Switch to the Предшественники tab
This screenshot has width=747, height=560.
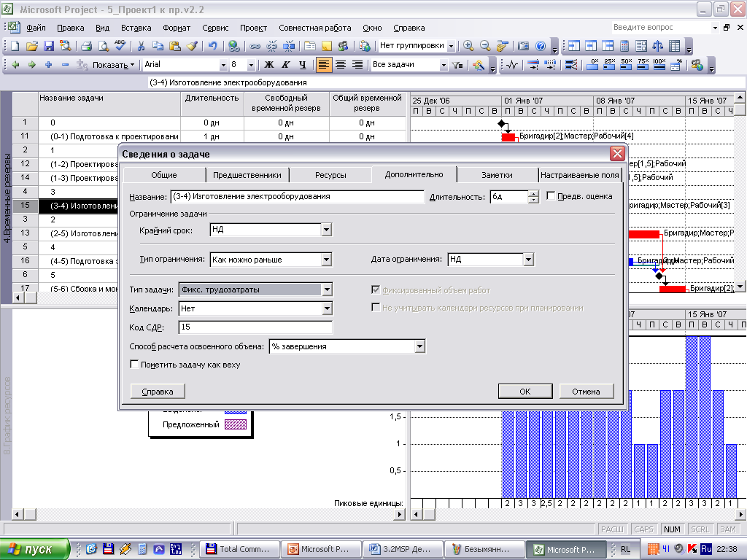[x=247, y=175]
